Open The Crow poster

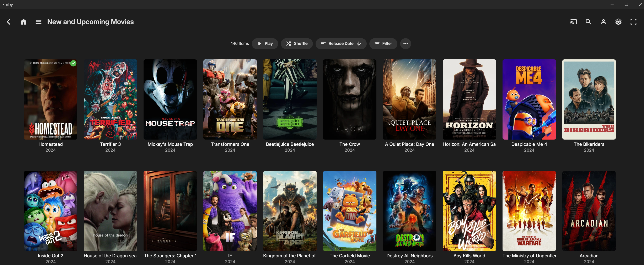pos(350,99)
